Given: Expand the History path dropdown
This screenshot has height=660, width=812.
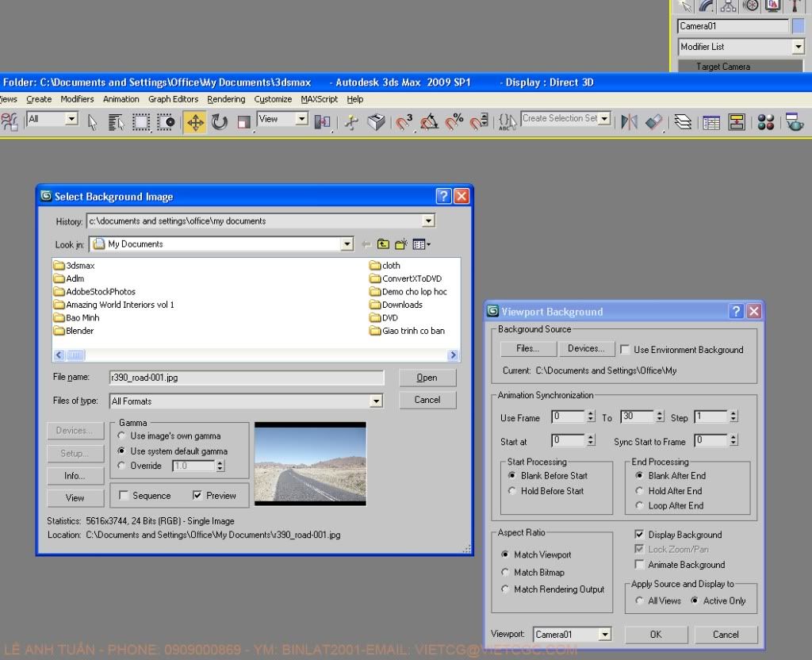Looking at the screenshot, I should (428, 221).
